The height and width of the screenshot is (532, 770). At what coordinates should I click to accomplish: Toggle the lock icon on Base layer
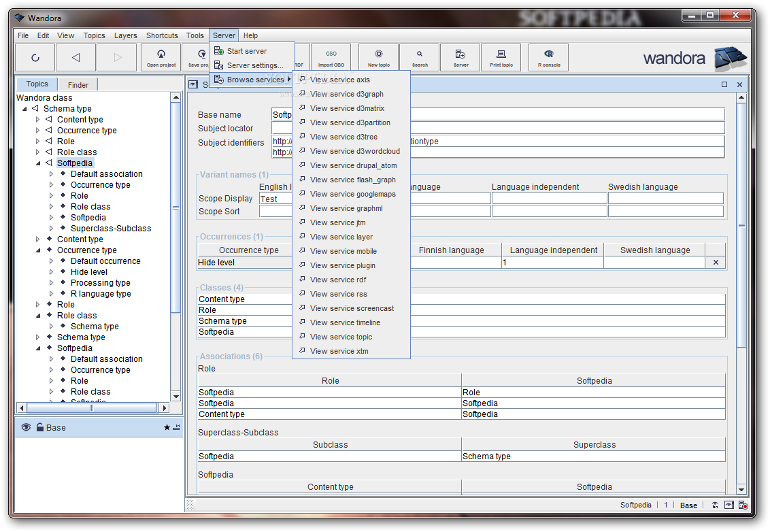point(39,427)
